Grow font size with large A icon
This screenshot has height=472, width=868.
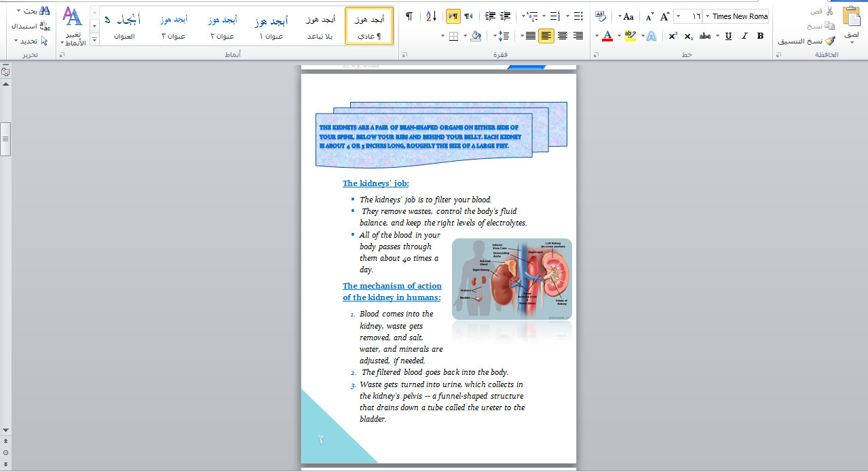(x=664, y=16)
